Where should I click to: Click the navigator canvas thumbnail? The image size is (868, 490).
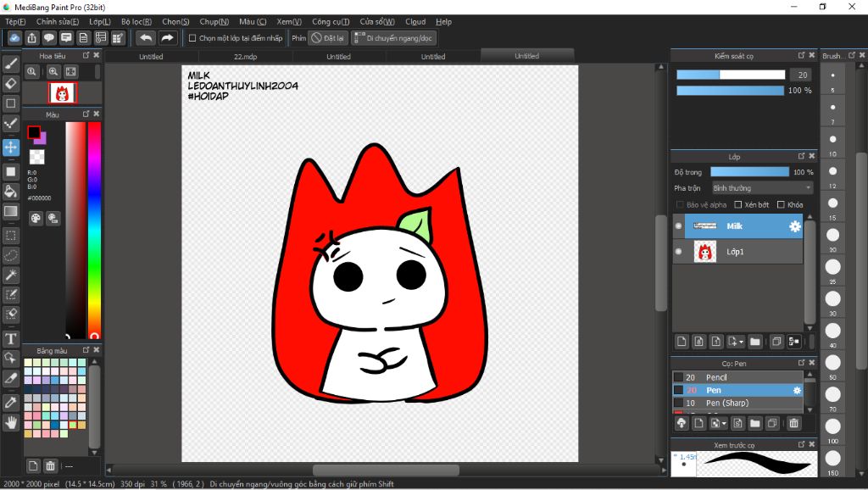[62, 93]
